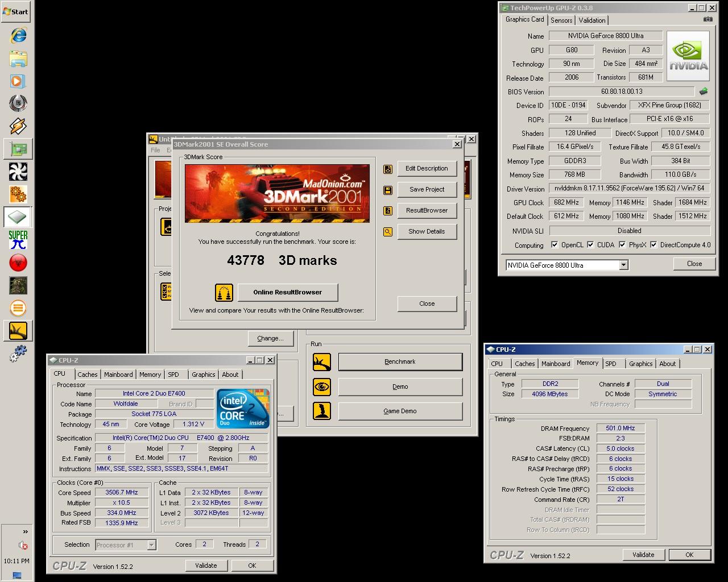Toggle the PhysX checkbox in GPU-Z
Viewport: 728px width, 582px height.
point(623,245)
